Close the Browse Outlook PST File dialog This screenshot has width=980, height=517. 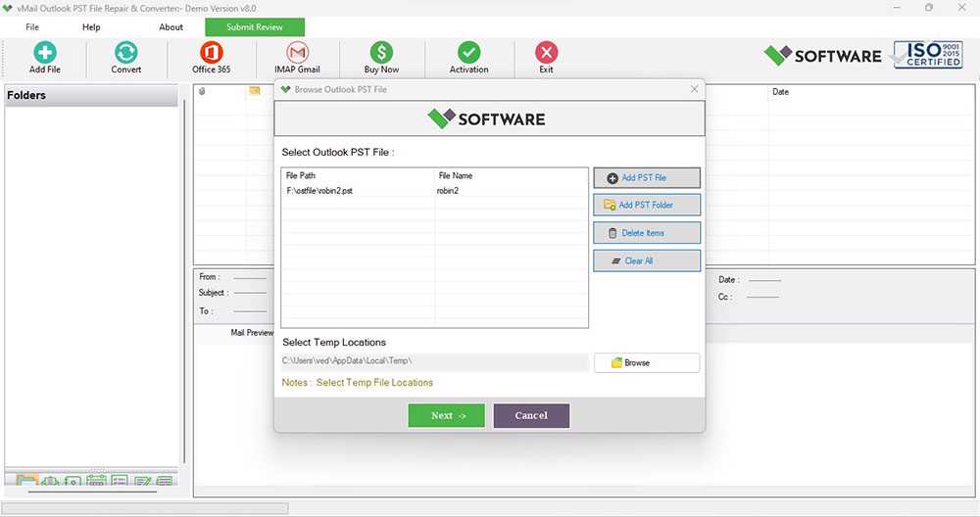click(x=695, y=89)
